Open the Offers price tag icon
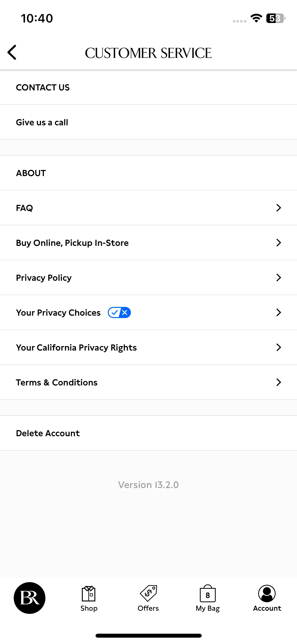The image size is (297, 644). (148, 593)
